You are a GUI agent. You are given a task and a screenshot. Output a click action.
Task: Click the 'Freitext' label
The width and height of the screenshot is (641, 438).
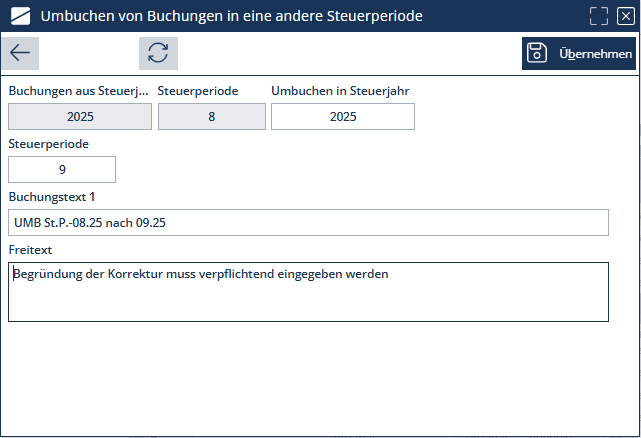point(30,250)
